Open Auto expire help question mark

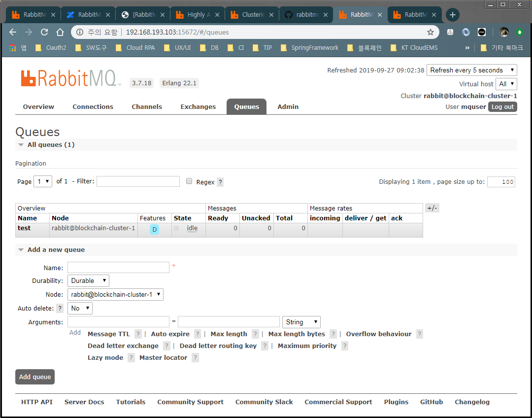[x=198, y=334]
